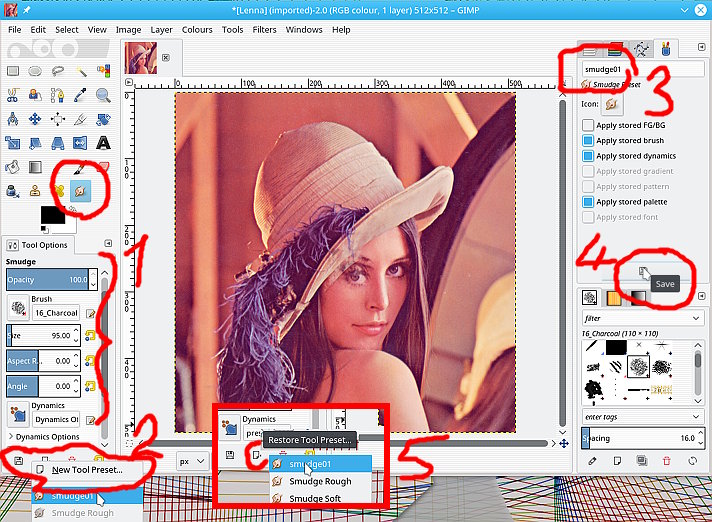
Task: Delete brush using the red trash icon
Action: click(x=666, y=461)
